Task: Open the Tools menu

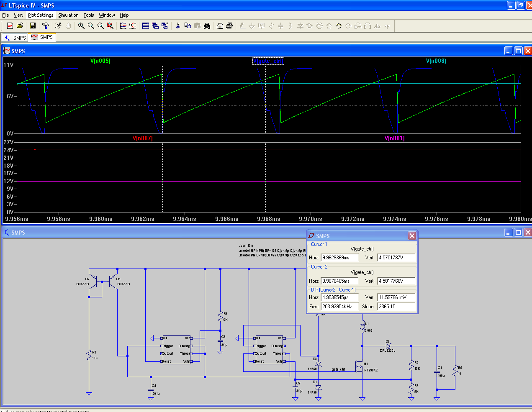Action: [x=89, y=15]
